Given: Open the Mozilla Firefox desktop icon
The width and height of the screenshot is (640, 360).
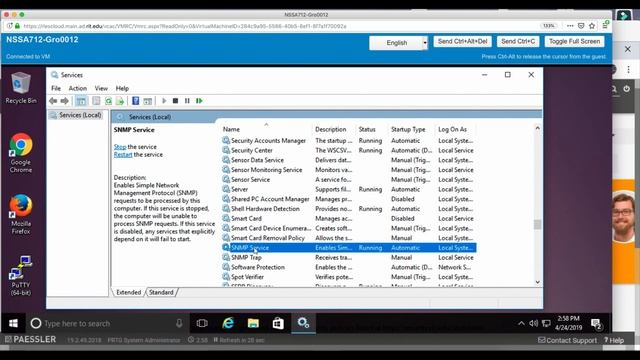Looking at the screenshot, I should 21,215.
